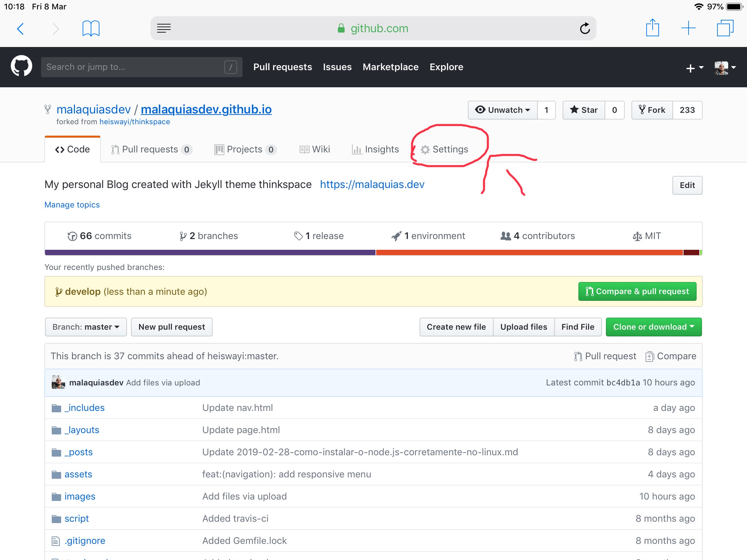Tap the reader view lines icon
Image resolution: width=747 pixels, height=560 pixels.
164,28
